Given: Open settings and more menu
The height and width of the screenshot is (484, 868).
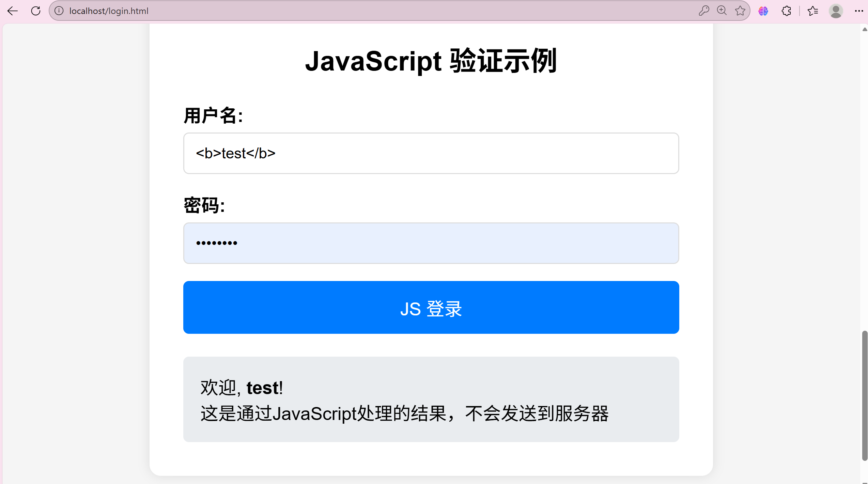Looking at the screenshot, I should click(858, 11).
